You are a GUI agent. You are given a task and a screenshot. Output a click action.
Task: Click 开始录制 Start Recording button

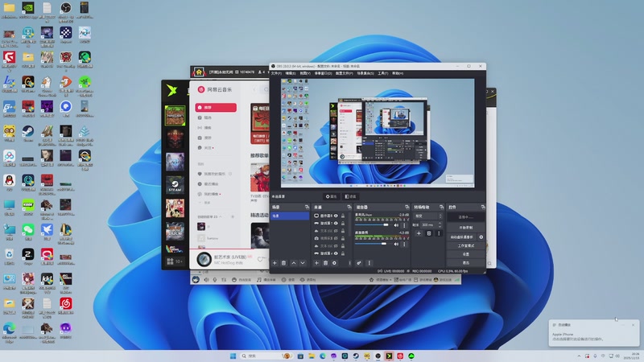(466, 228)
